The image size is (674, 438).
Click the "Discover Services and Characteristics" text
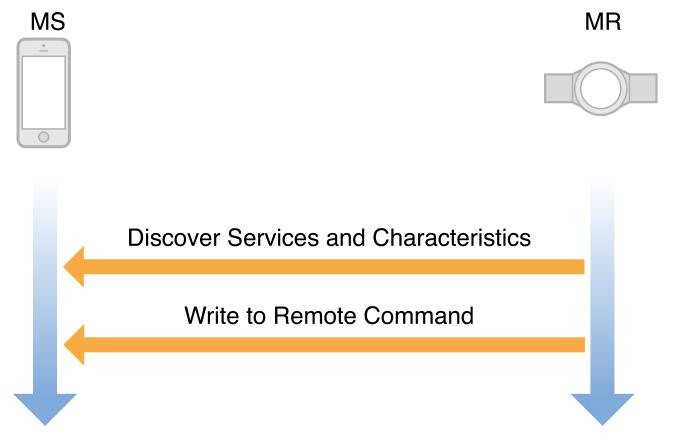[x=329, y=238]
